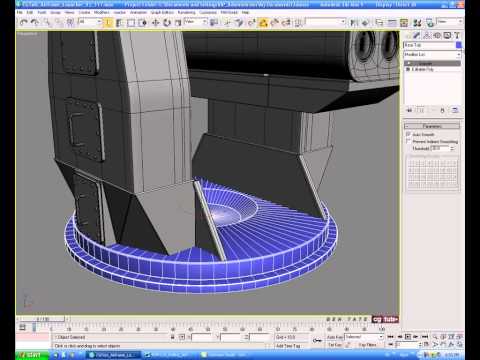The image size is (480, 360).
Task: Click the object color swatch
Action: (x=459, y=45)
